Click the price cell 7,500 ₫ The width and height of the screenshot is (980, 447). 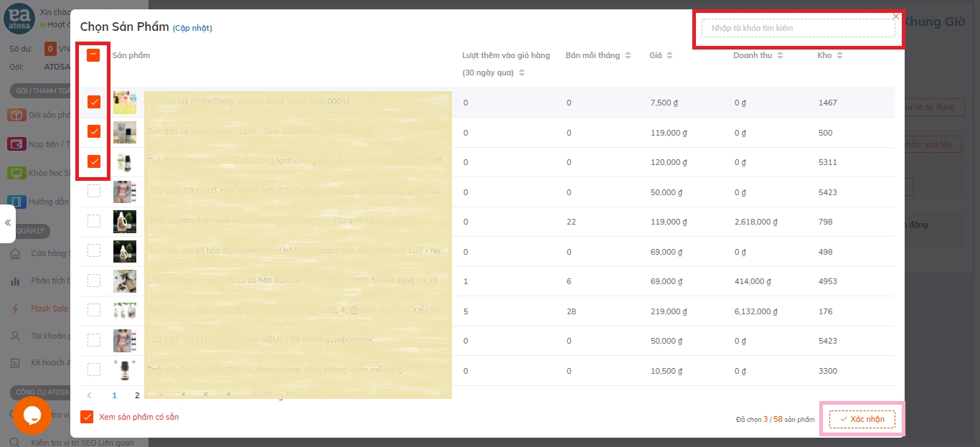[x=664, y=103]
